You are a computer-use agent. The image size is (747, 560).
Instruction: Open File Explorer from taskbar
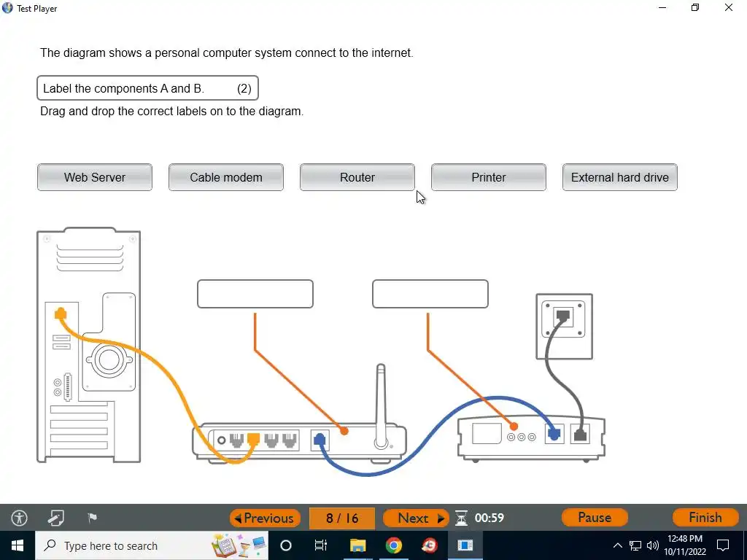357,545
